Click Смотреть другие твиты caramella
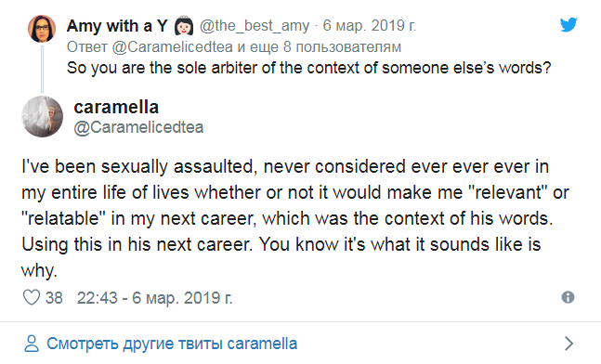The image size is (601, 364). coord(172,344)
